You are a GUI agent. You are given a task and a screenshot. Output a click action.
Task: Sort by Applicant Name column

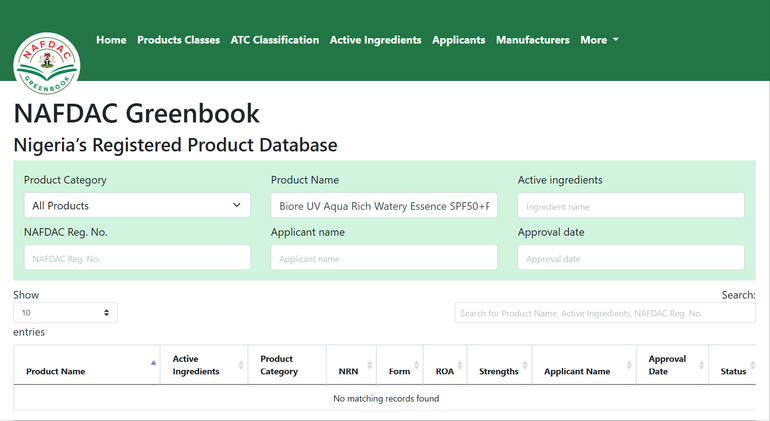584,365
